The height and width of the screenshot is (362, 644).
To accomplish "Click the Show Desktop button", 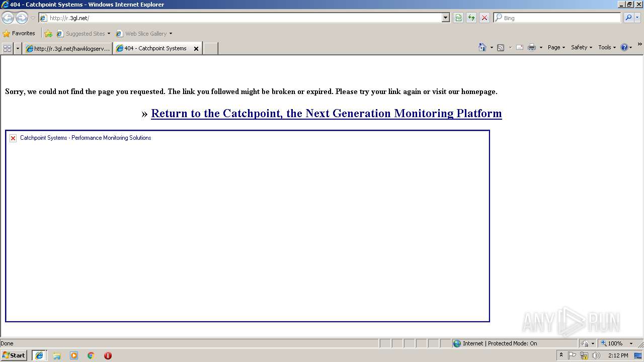I will pos(638,355).
